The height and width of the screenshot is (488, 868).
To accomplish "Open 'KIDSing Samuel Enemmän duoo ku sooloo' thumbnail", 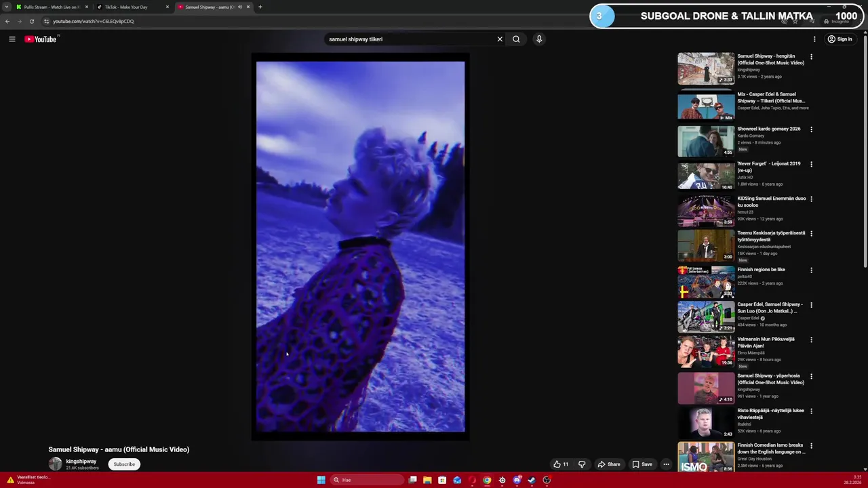I will (706, 211).
